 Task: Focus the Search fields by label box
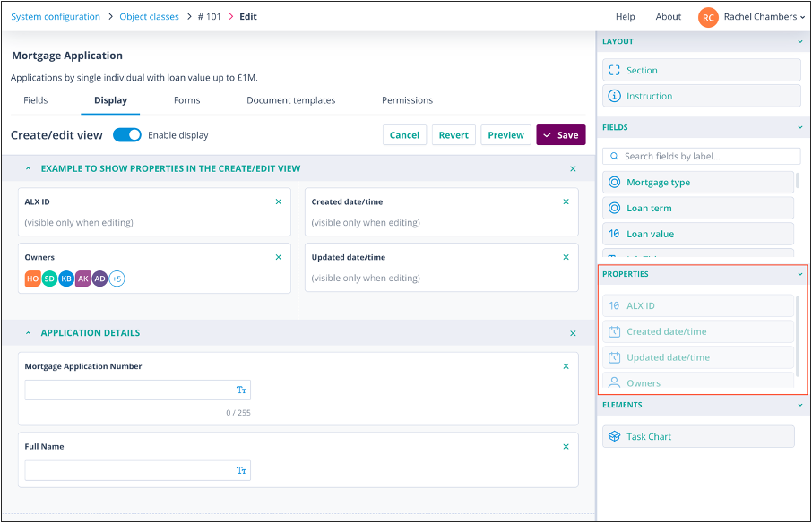pos(702,156)
